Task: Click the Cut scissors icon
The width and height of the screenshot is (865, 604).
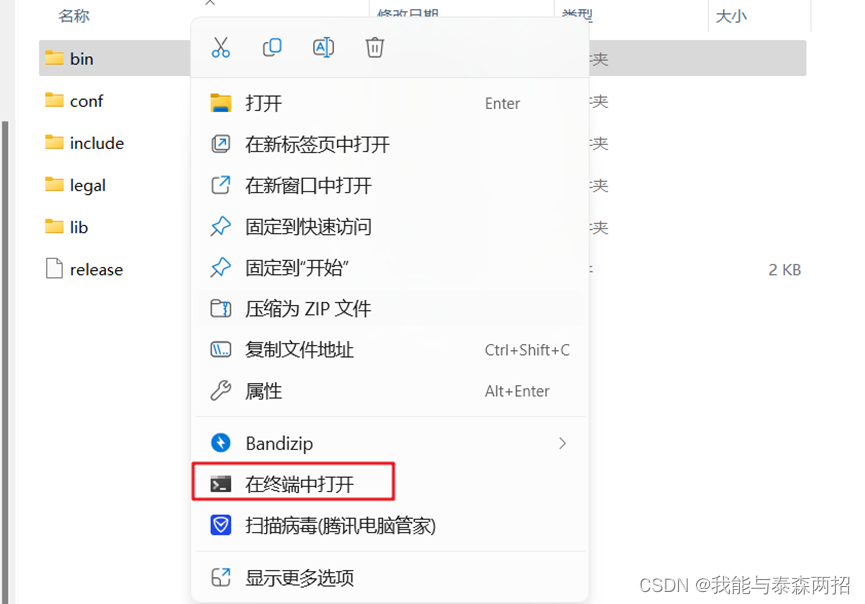Action: tap(221, 47)
